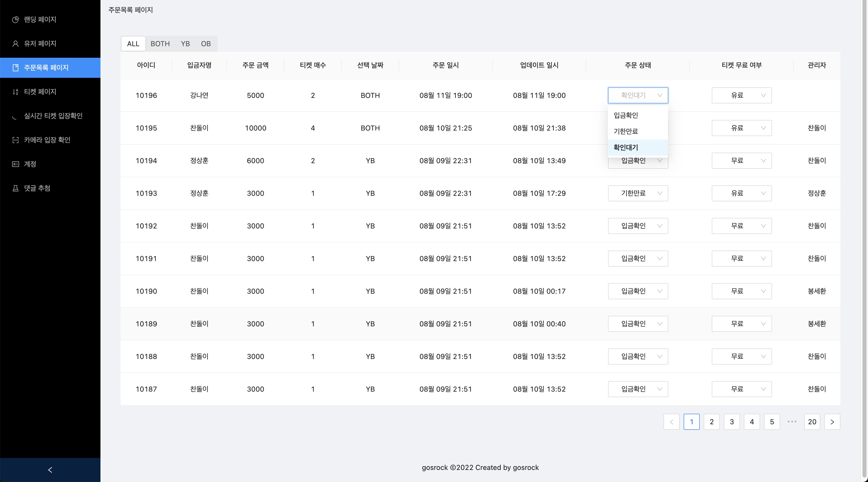Open ticket free dropdown for order 10187
The image size is (868, 482).
coord(741,389)
